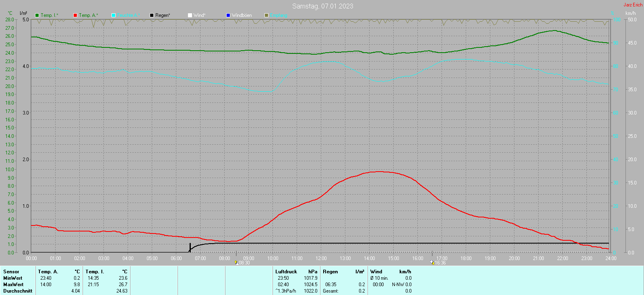Viewport: 644px width, 295px height.
Task: Click the Regen header in bottom table
Action: [x=330, y=272]
